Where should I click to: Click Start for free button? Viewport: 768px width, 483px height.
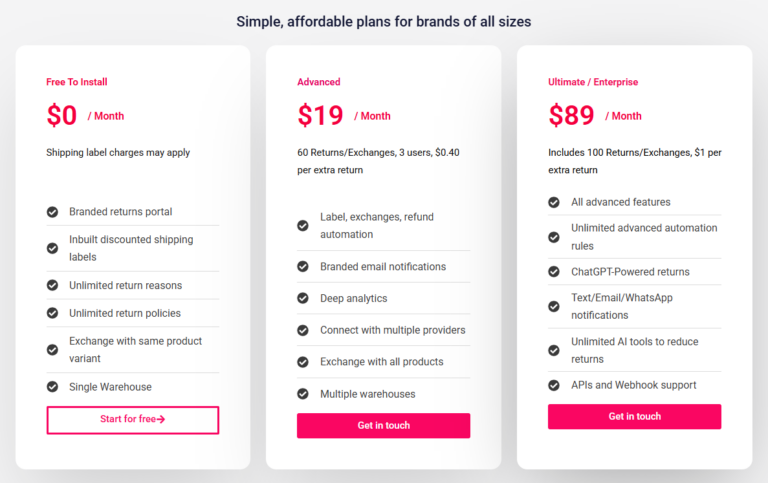tap(133, 420)
